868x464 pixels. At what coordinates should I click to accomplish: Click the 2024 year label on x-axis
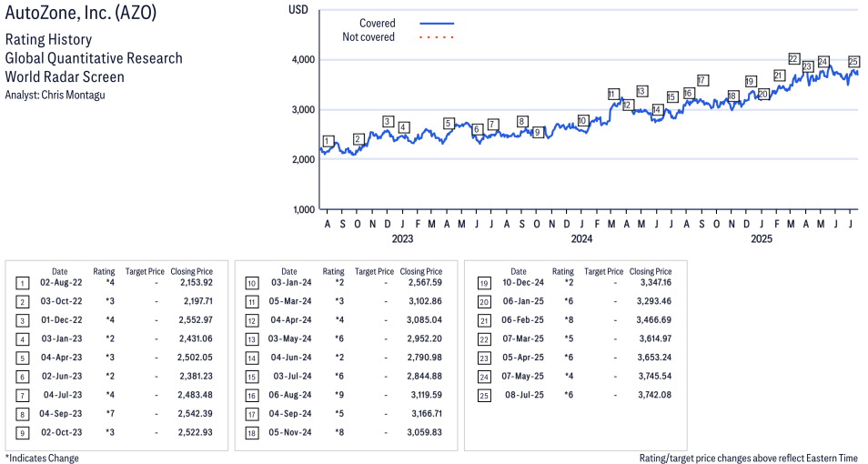[581, 238]
